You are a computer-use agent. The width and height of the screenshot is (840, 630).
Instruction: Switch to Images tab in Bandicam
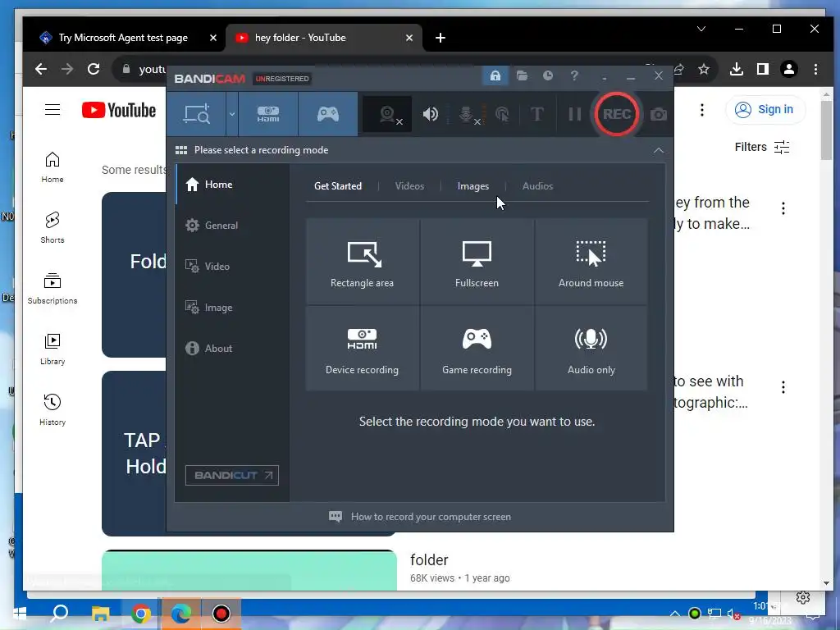473,186
